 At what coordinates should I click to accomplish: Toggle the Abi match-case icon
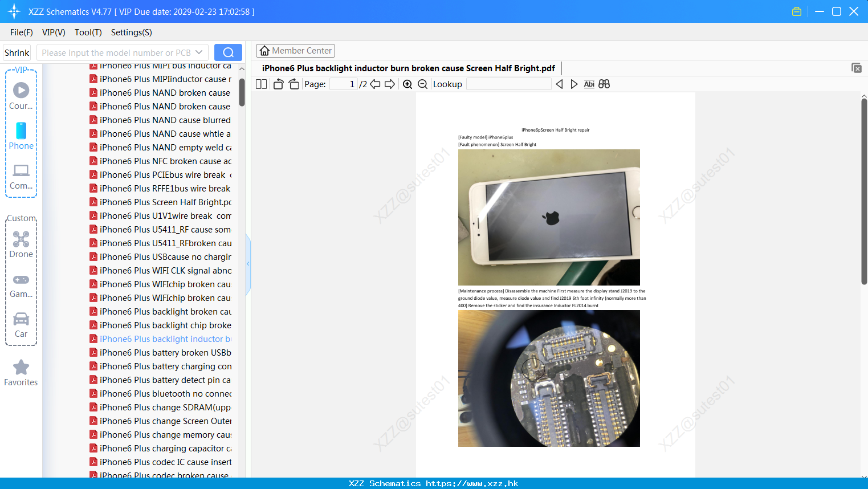click(x=589, y=84)
